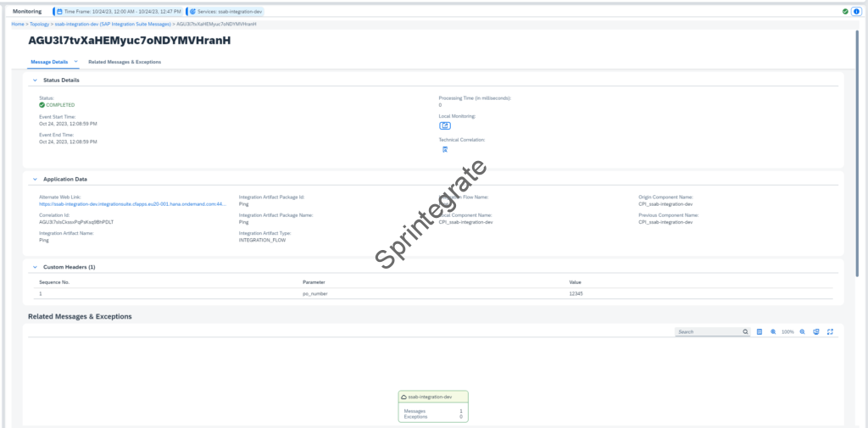
Task: Click the Related Messages & Exceptions section heading
Action: pyautogui.click(x=80, y=317)
